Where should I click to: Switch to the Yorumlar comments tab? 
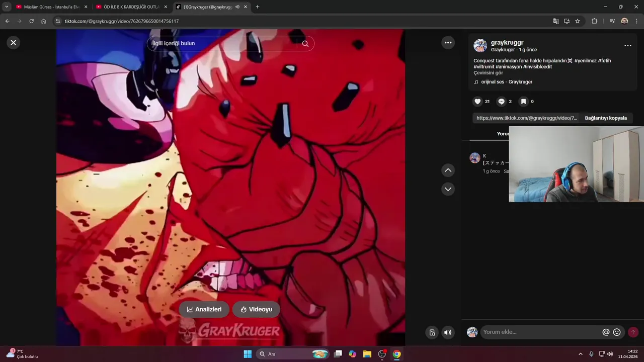[503, 134]
